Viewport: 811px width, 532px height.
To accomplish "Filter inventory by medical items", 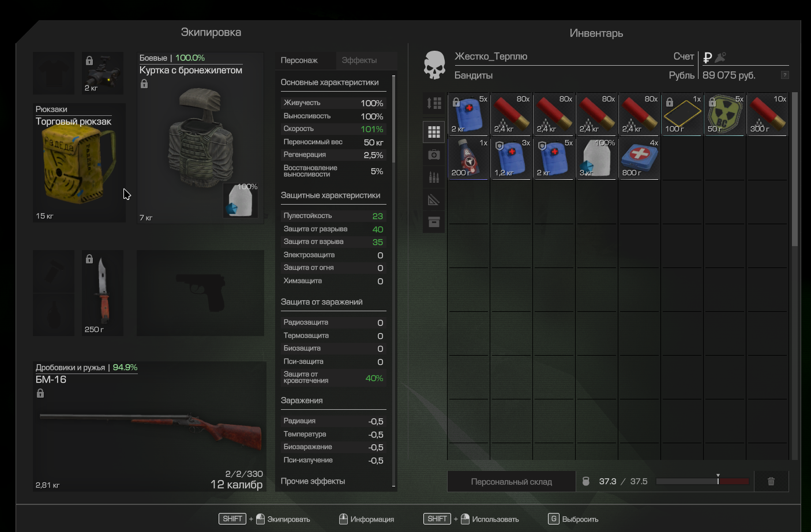I will point(434,154).
